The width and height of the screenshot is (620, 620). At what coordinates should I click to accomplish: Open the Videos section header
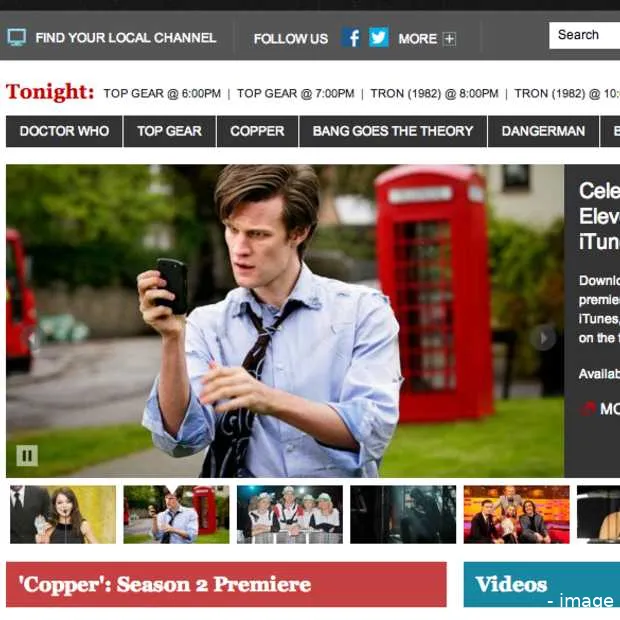click(542, 584)
